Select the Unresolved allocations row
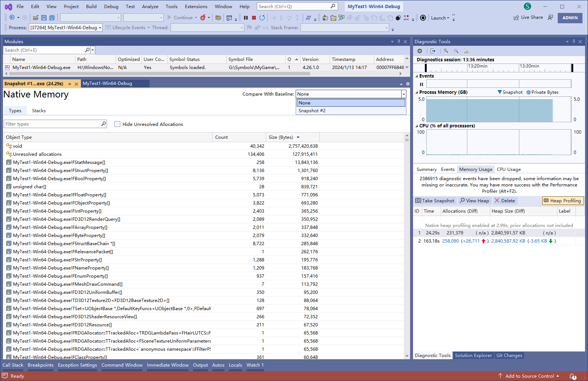Screen dimensions: 588x381 [x=204, y=154]
